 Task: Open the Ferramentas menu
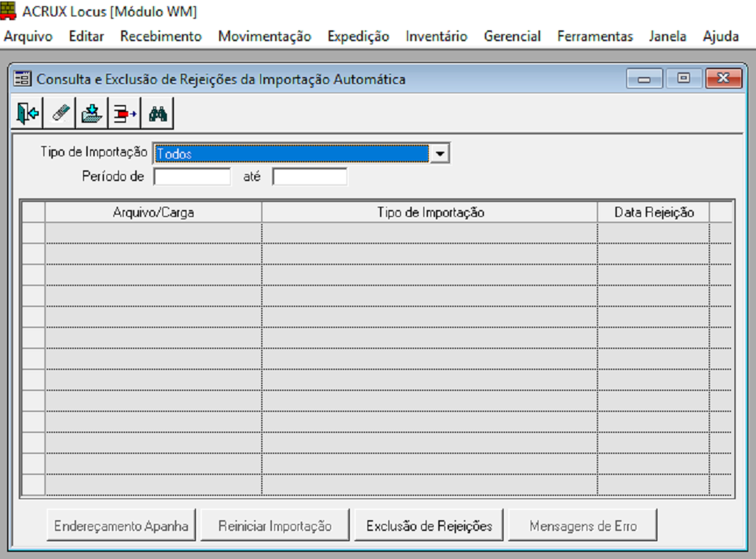(x=594, y=37)
